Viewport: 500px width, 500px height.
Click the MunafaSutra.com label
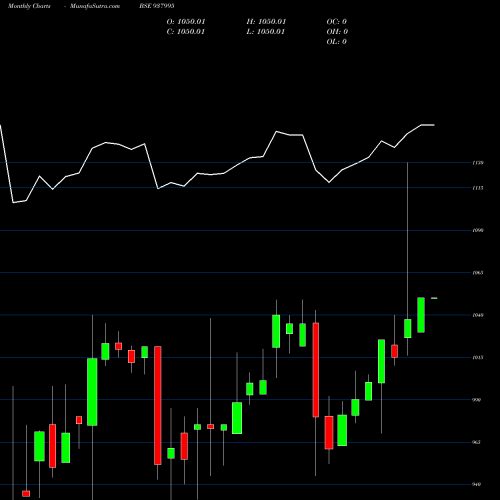(95, 6)
